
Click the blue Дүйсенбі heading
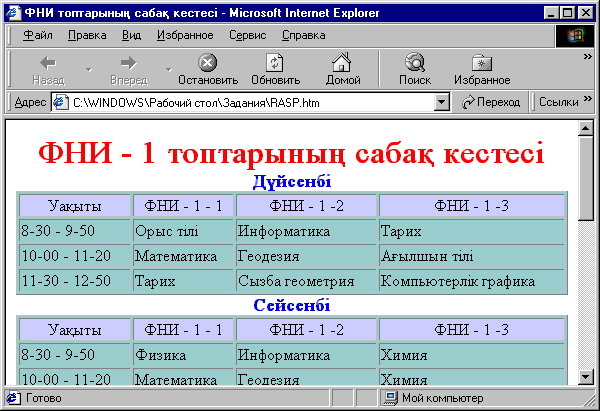point(292,181)
